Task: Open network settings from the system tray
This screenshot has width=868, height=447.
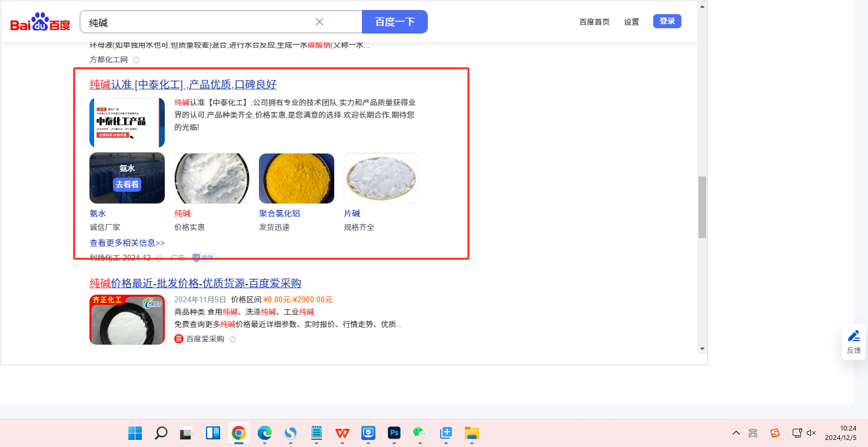Action: [x=797, y=433]
